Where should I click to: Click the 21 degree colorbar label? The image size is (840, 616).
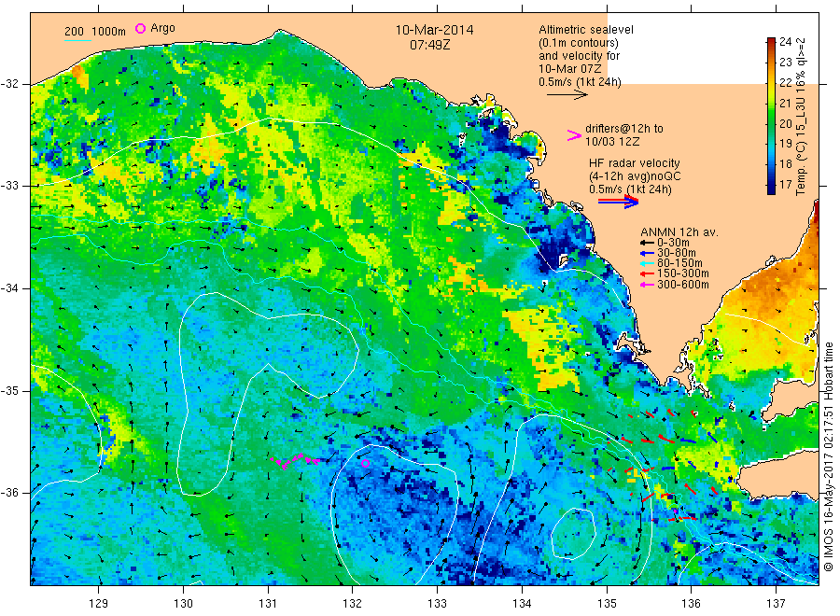coord(785,104)
